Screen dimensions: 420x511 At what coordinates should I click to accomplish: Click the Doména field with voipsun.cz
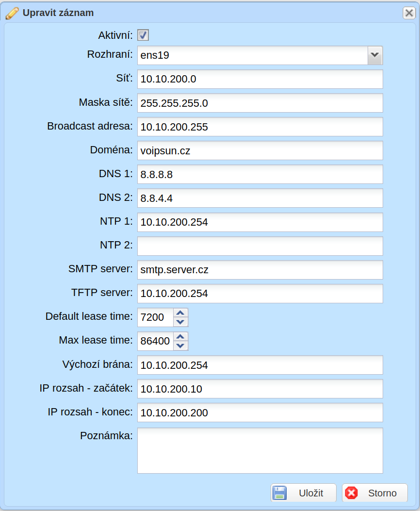click(260, 150)
